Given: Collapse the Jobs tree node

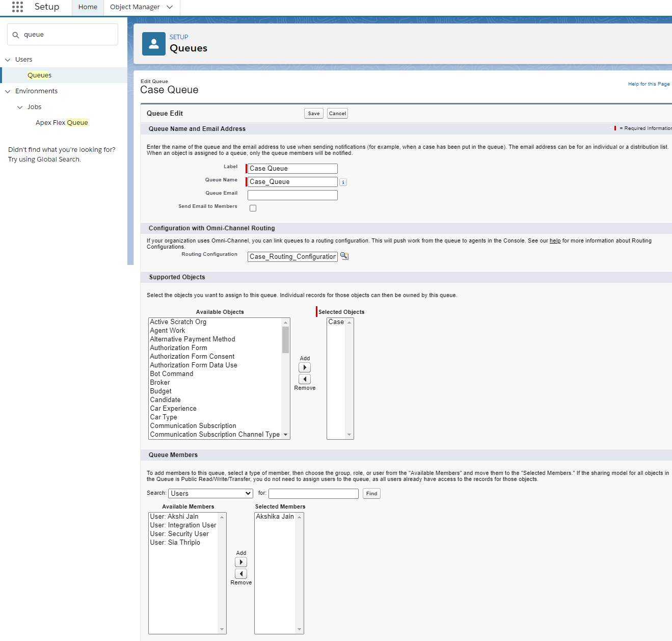Looking at the screenshot, I should pos(20,107).
